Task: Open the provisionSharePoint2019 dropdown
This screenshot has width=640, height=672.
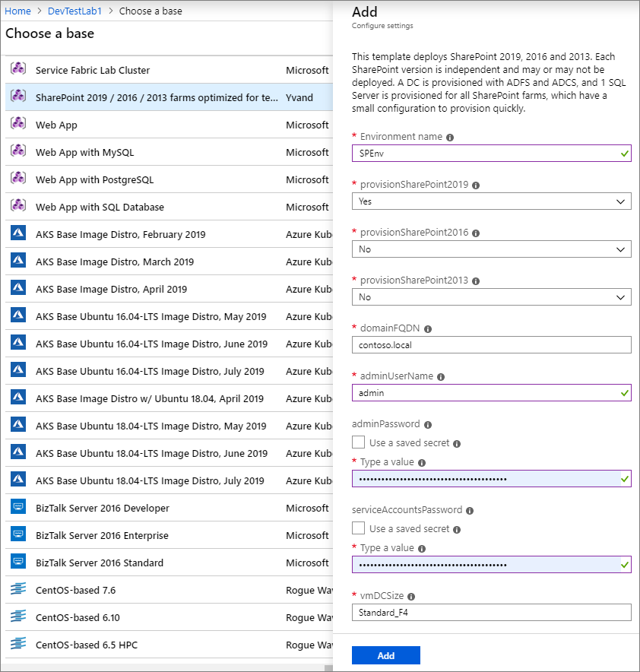Action: (x=491, y=201)
